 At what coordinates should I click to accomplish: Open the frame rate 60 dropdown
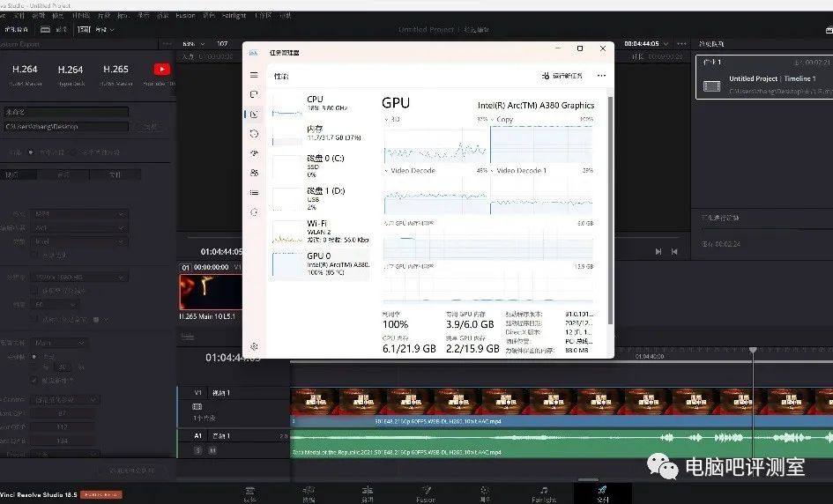coord(56,305)
